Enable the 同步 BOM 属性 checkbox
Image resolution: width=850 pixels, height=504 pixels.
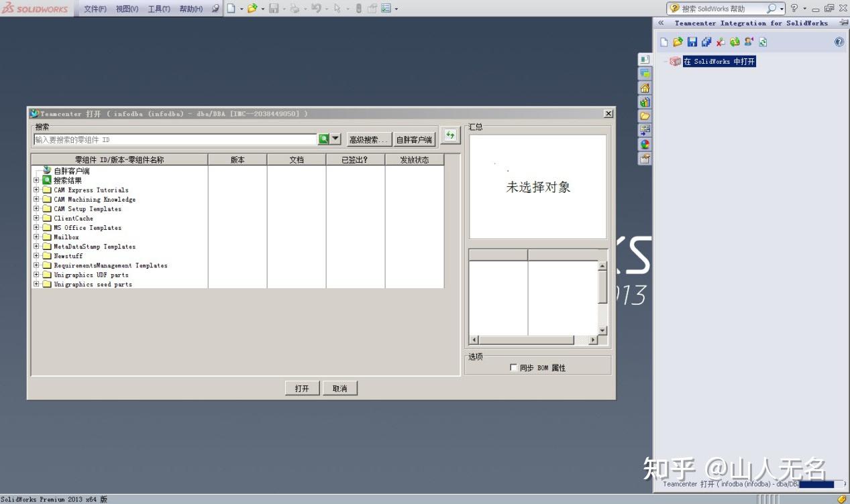[x=514, y=367]
